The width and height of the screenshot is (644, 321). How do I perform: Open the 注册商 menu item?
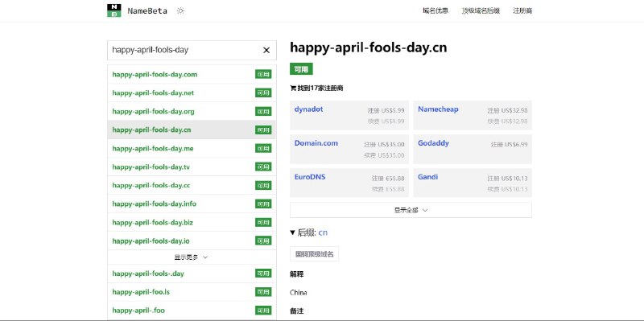point(522,10)
